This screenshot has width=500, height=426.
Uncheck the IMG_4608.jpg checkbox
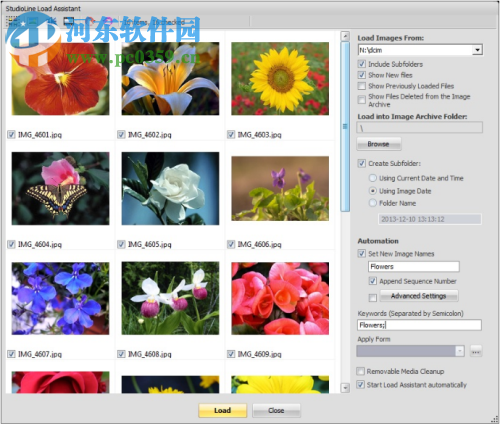121,354
